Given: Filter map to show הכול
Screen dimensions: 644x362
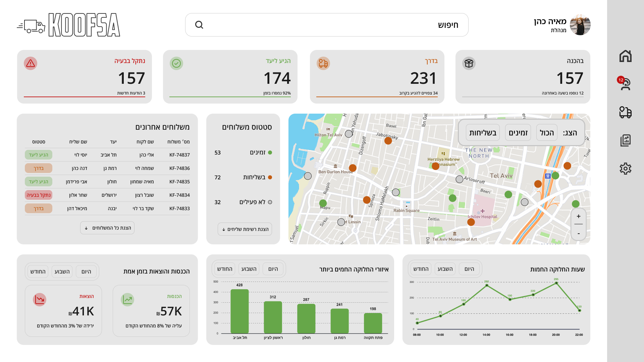Looking at the screenshot, I should [547, 133].
